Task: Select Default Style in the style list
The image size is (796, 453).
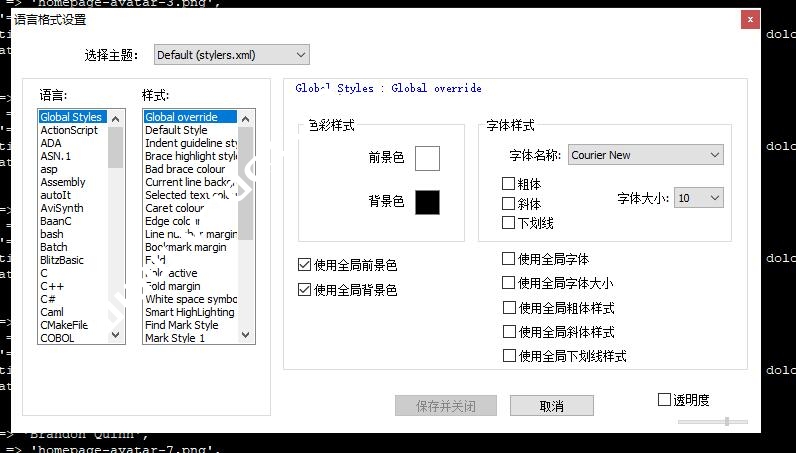Action: pyautogui.click(x=176, y=130)
